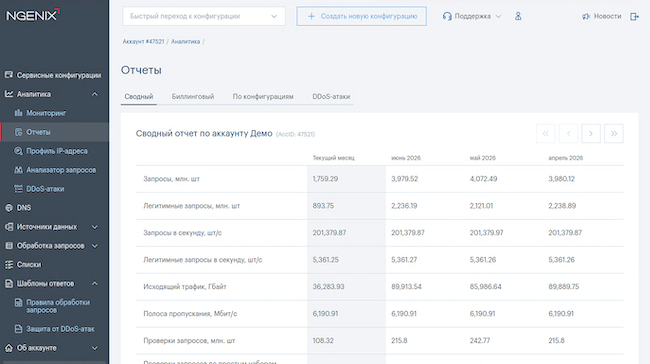This screenshot has height=364, width=650.
Task: Go to next page single-right arrow
Action: [591, 133]
